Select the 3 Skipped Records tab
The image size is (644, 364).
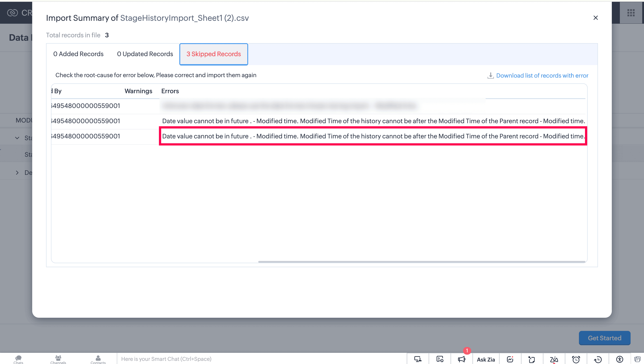pyautogui.click(x=214, y=54)
